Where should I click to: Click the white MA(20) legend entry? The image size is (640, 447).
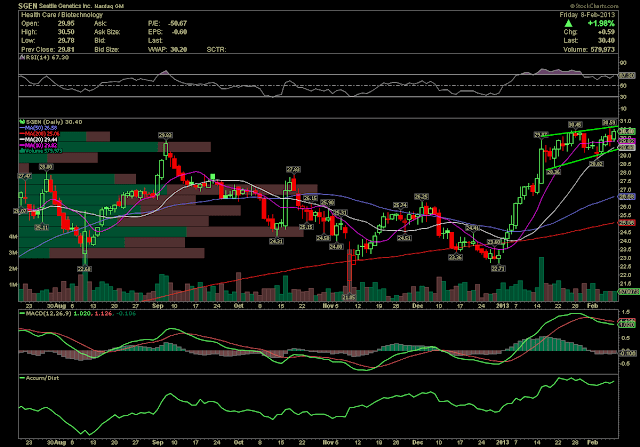pos(40,140)
